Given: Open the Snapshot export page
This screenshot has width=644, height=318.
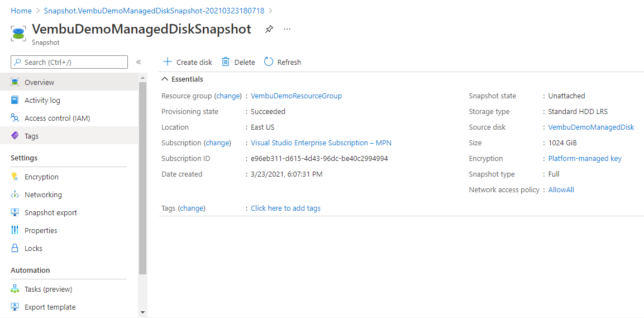Looking at the screenshot, I should [x=69, y=212].
